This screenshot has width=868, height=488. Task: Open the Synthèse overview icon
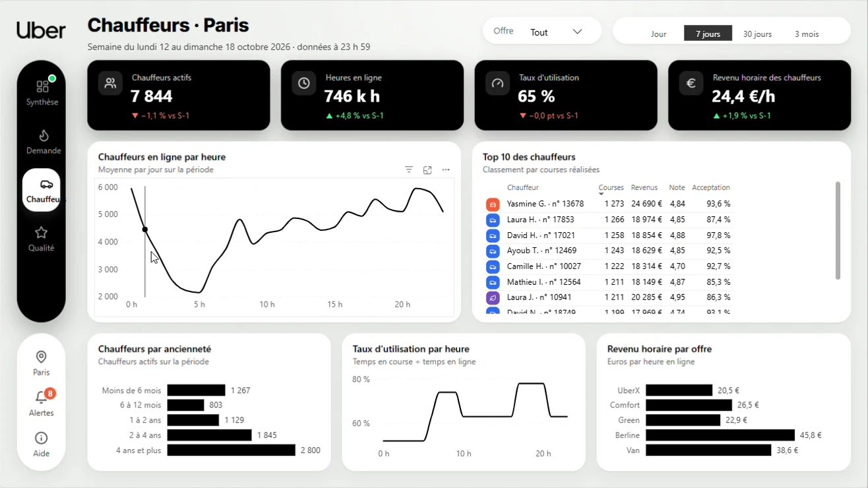pyautogui.click(x=42, y=86)
